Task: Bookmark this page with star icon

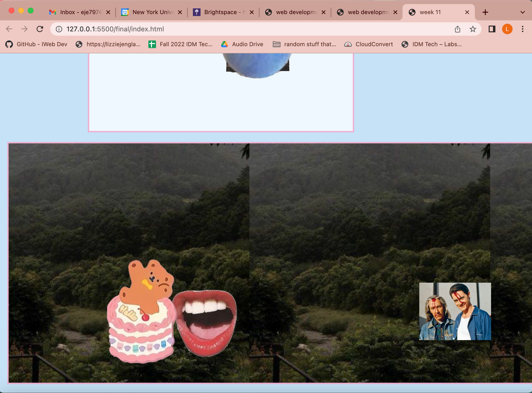Action: 473,29
